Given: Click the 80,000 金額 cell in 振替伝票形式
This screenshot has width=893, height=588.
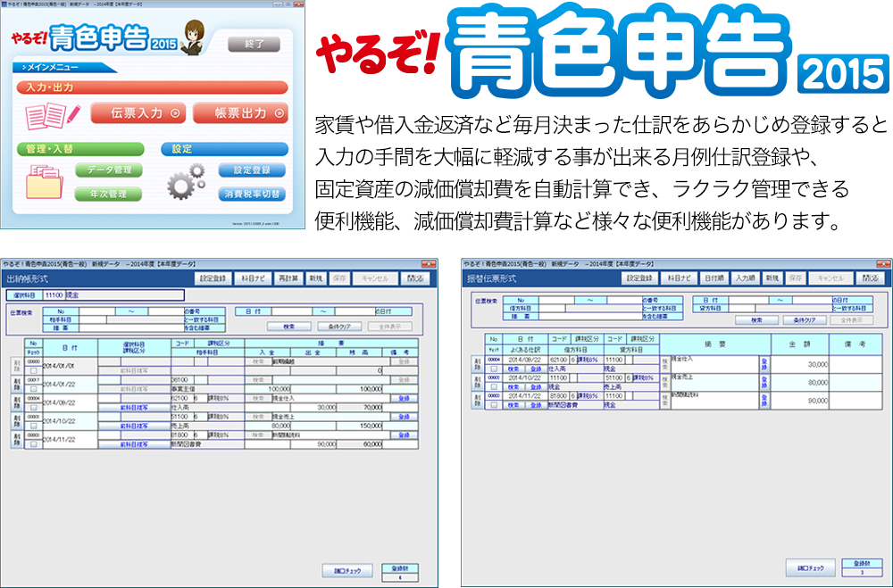Looking at the screenshot, I should click(799, 383).
